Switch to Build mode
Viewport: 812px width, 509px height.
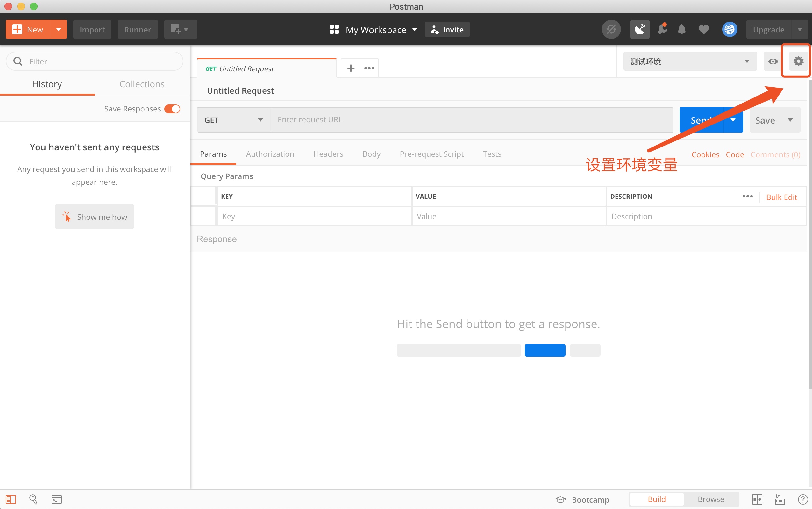(x=657, y=499)
